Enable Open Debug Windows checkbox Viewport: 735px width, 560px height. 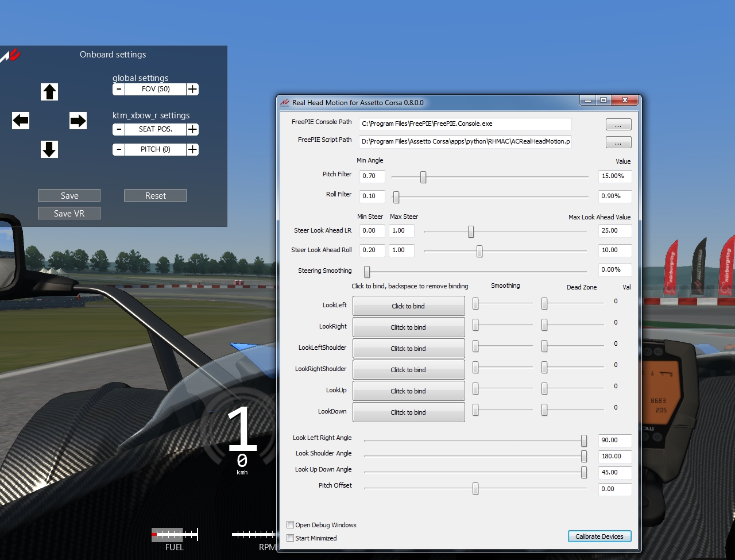pyautogui.click(x=291, y=525)
